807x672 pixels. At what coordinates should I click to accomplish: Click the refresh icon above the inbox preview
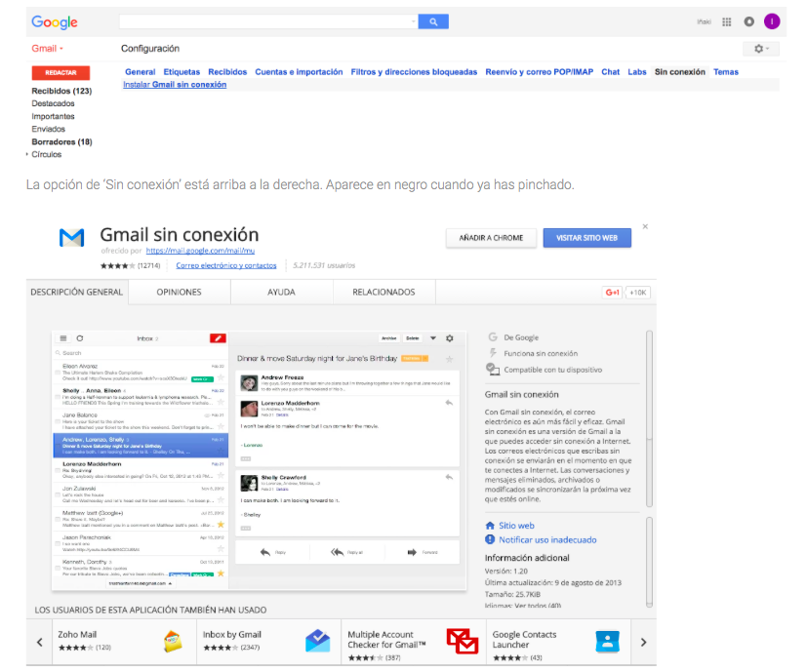[x=79, y=337]
